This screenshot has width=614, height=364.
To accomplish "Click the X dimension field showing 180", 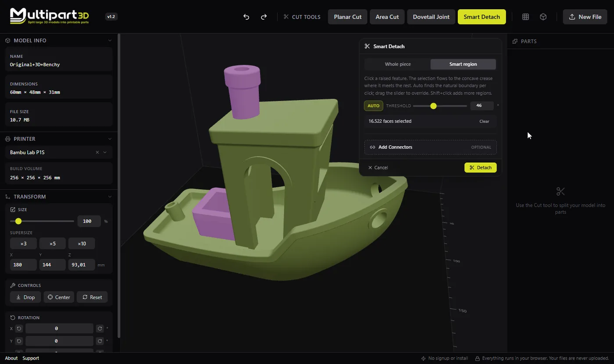I will pyautogui.click(x=23, y=265).
